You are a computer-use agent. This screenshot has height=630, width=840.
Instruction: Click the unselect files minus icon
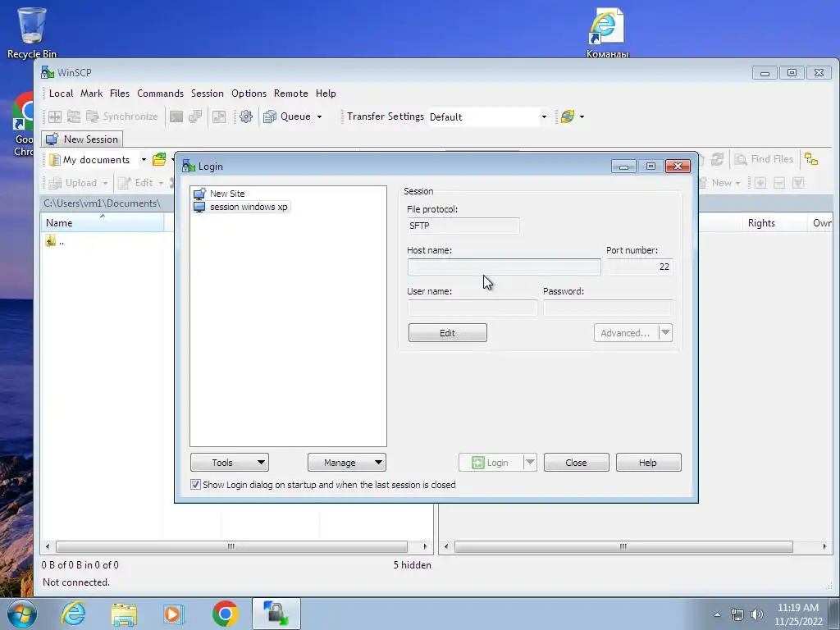click(779, 183)
